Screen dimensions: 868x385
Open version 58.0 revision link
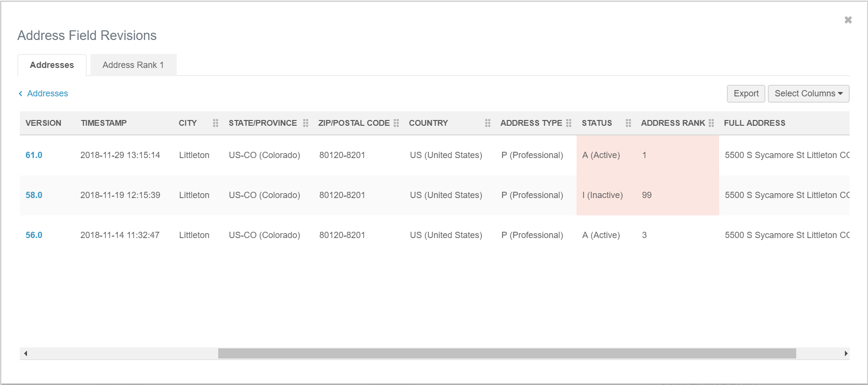coord(34,195)
